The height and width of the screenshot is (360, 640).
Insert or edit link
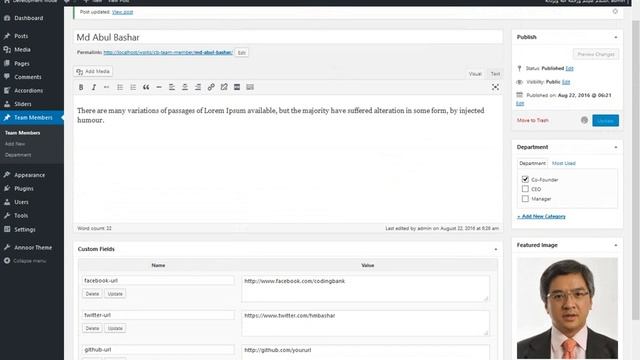click(211, 87)
